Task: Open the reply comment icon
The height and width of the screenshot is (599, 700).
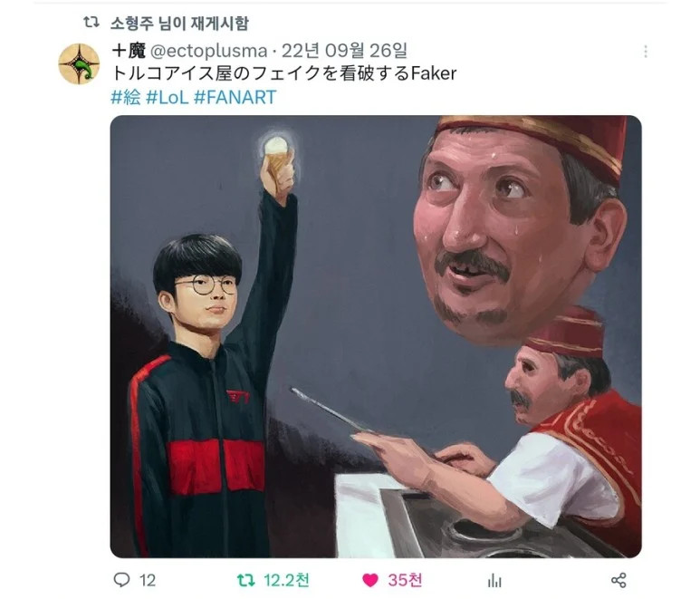Action: click(121, 580)
